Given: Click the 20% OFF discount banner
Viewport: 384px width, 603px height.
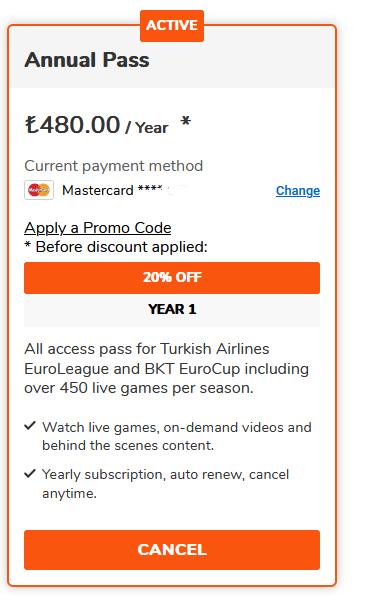Looking at the screenshot, I should coord(172,278).
